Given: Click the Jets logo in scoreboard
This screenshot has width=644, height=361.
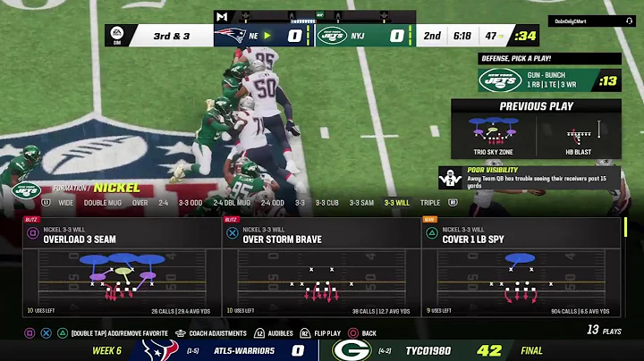Looking at the screenshot, I should pyautogui.click(x=332, y=36).
